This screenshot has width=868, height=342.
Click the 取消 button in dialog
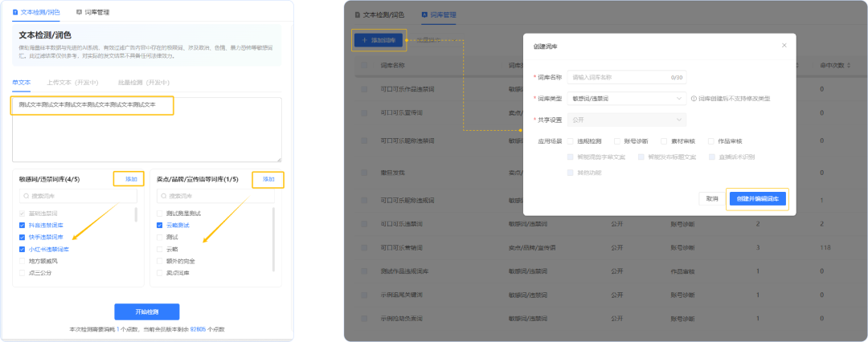(x=711, y=198)
